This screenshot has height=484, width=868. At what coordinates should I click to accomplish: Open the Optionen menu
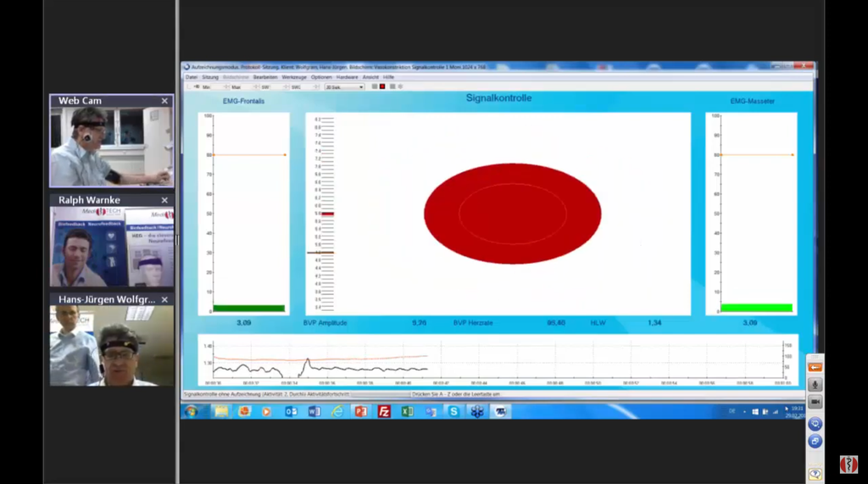321,77
